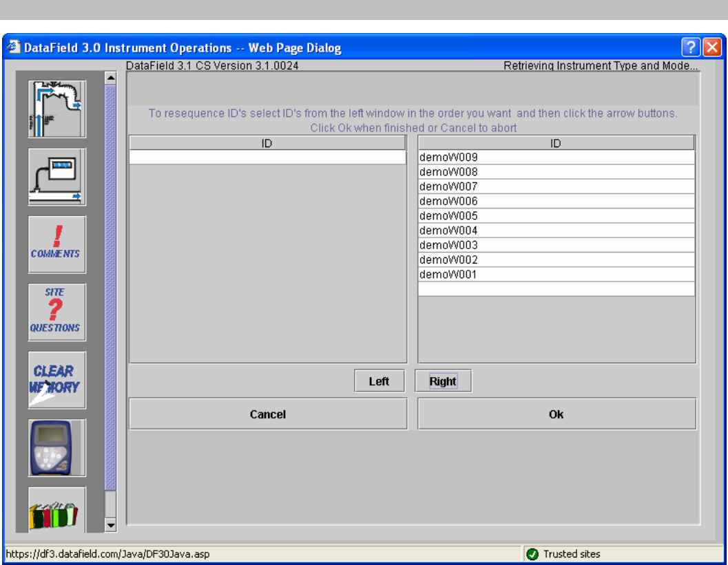Select demoW007 in the right list

(x=557, y=186)
